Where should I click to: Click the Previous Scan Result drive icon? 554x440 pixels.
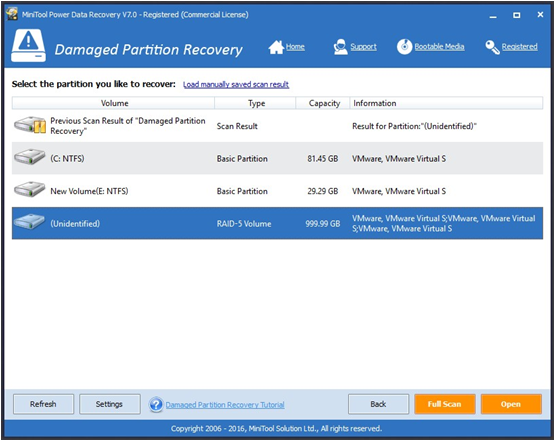pyautogui.click(x=30, y=125)
